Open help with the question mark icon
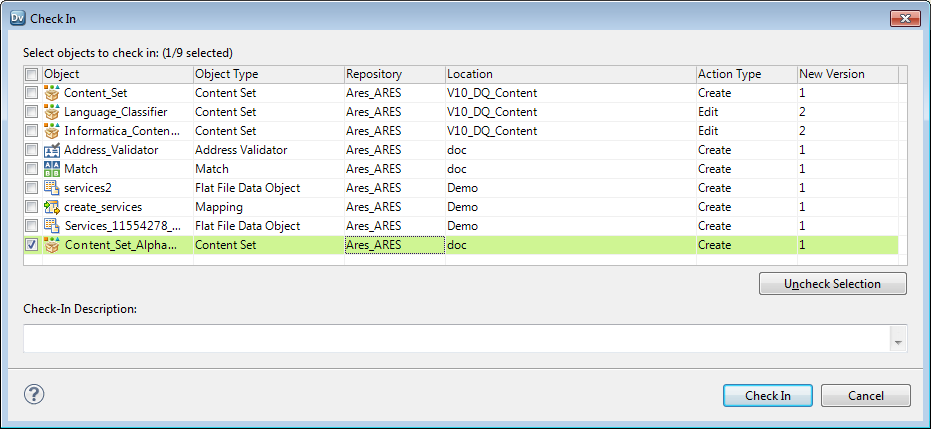Viewport: 933px width, 429px height. [34, 394]
